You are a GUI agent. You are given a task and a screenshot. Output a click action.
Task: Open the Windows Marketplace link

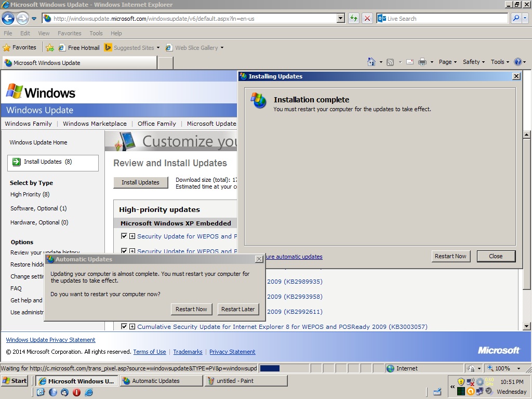pyautogui.click(x=95, y=124)
